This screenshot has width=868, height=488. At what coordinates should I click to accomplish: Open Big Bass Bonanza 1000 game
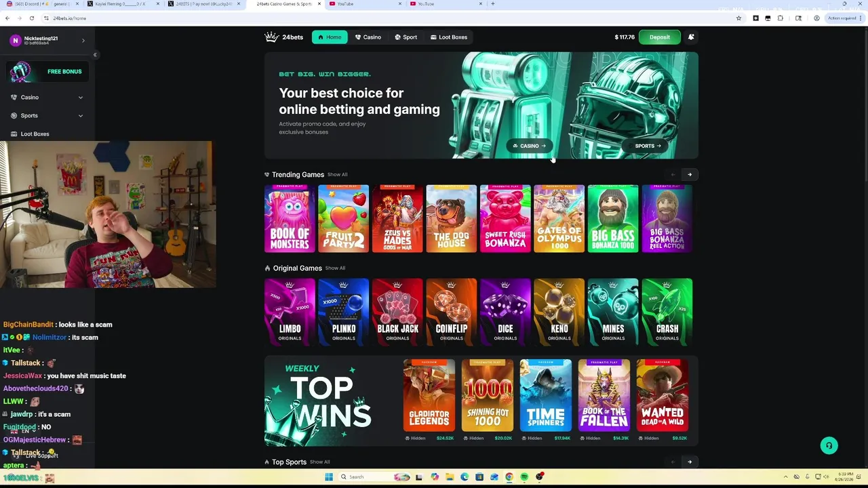pos(613,218)
